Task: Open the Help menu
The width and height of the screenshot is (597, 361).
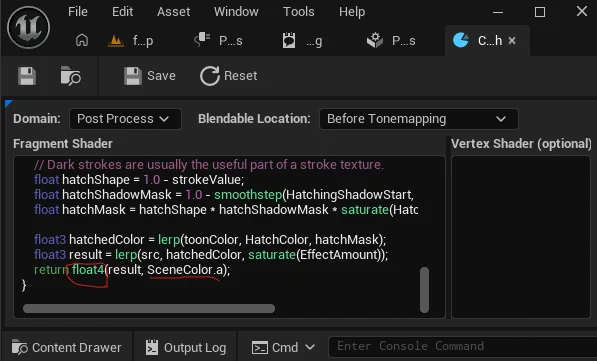Action: (x=352, y=12)
